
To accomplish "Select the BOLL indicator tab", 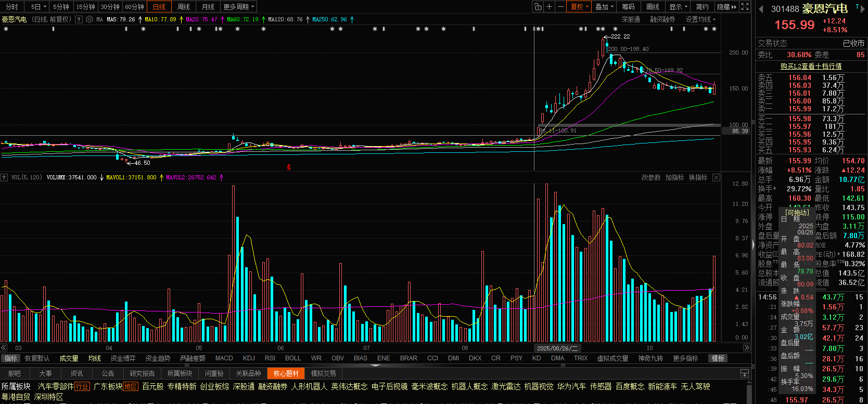I will [x=293, y=358].
